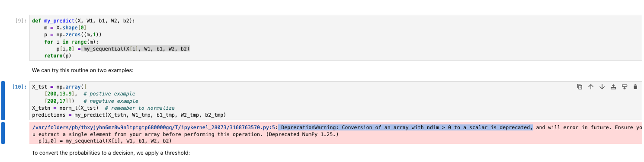Place cursor in the my_predict definition line

point(83,20)
